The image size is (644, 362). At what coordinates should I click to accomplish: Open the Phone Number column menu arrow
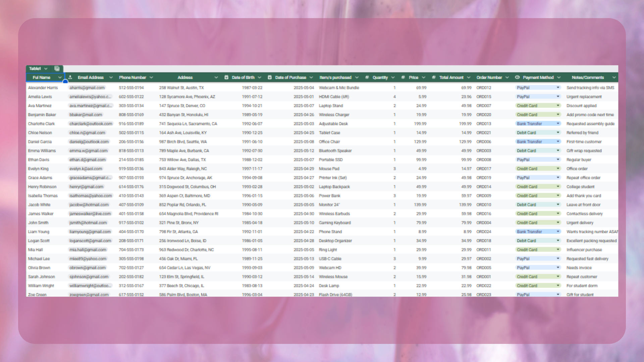pos(151,77)
